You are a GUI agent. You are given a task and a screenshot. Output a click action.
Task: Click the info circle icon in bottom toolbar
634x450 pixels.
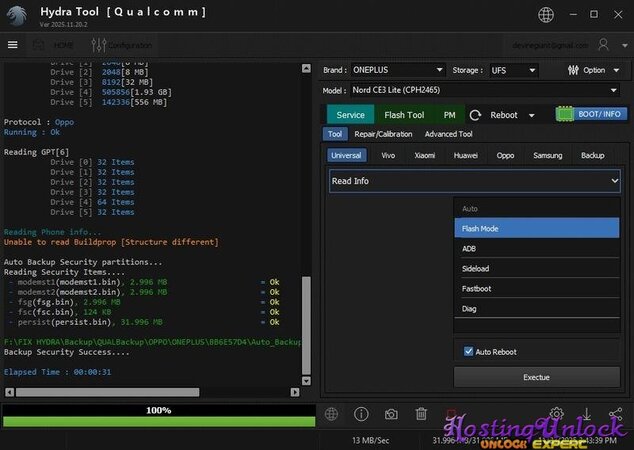361,414
